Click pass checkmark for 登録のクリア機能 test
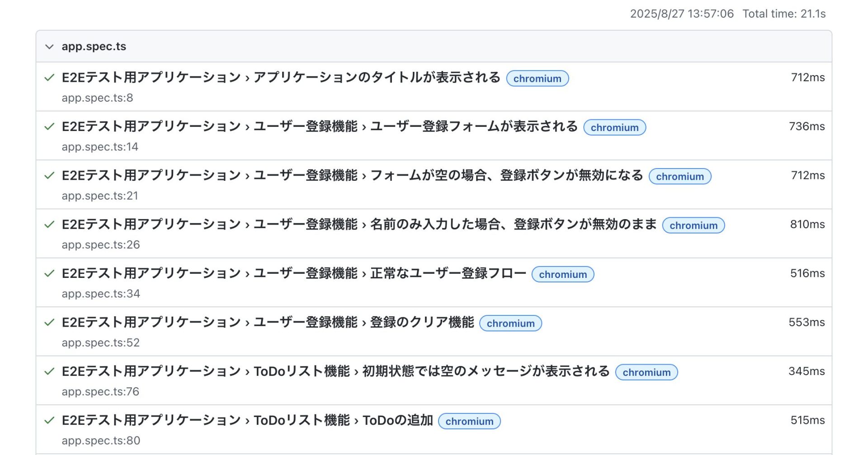 [49, 322]
